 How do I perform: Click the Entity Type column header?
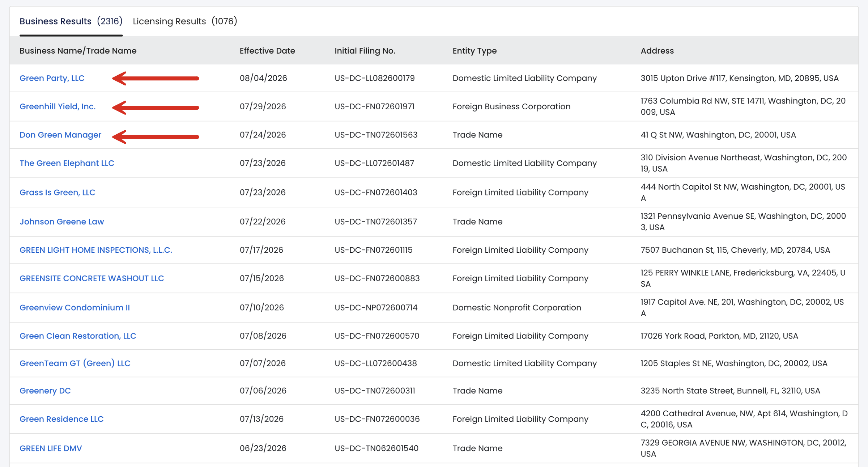tap(475, 51)
